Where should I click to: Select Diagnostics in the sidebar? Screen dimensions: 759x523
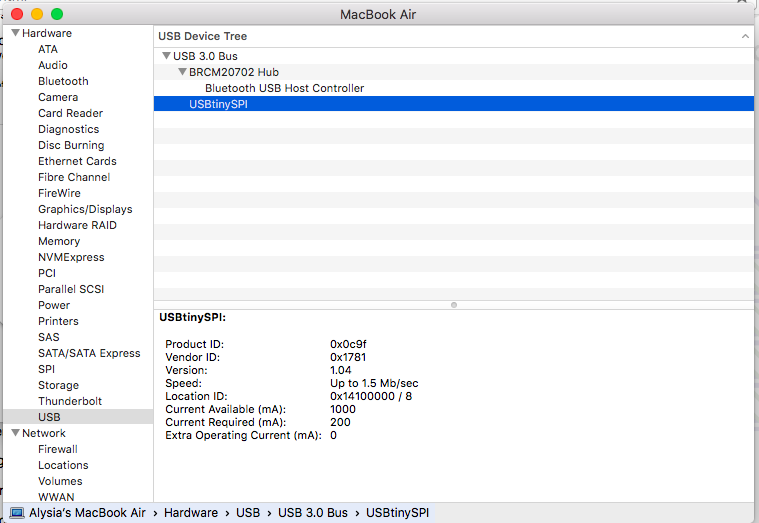tap(69, 129)
